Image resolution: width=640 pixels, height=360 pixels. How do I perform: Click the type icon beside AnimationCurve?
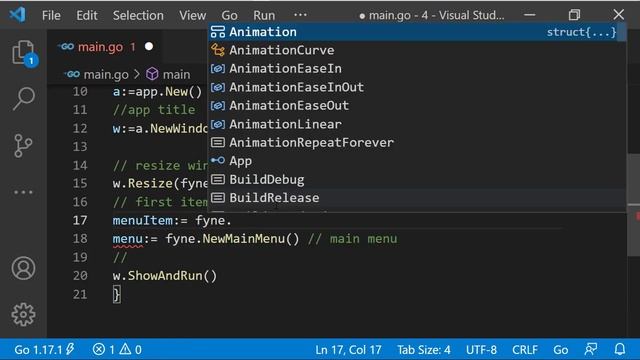pos(218,50)
